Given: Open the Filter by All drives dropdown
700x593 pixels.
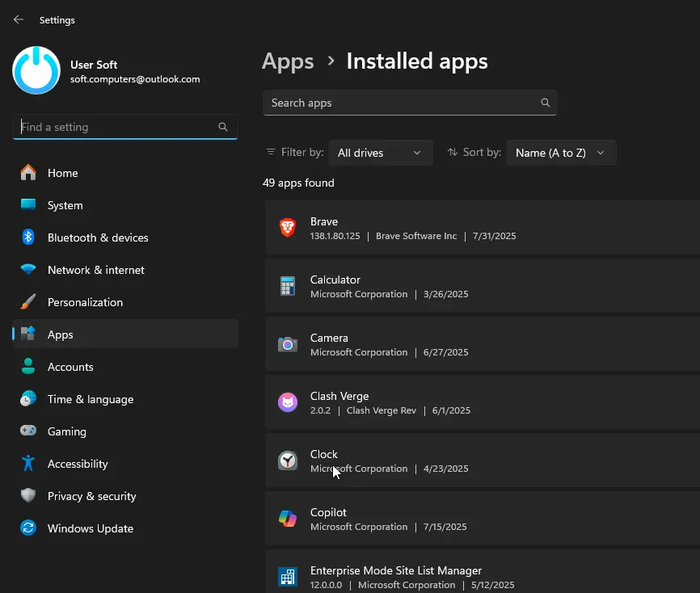Looking at the screenshot, I should 380,153.
